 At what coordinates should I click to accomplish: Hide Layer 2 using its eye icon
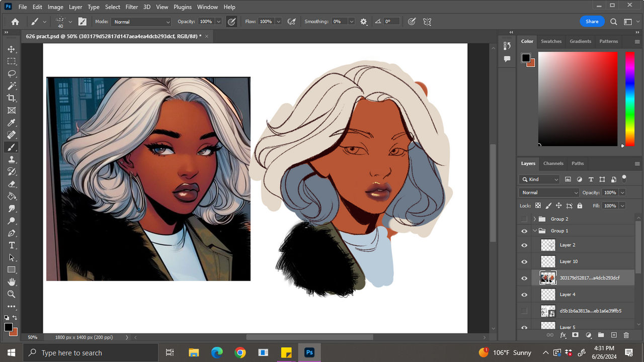coord(524,245)
